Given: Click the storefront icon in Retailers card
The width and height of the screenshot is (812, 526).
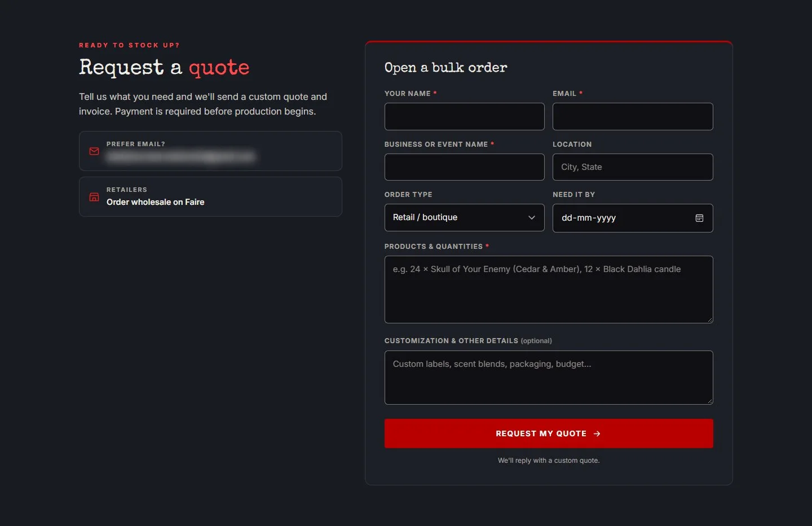Looking at the screenshot, I should coord(94,197).
